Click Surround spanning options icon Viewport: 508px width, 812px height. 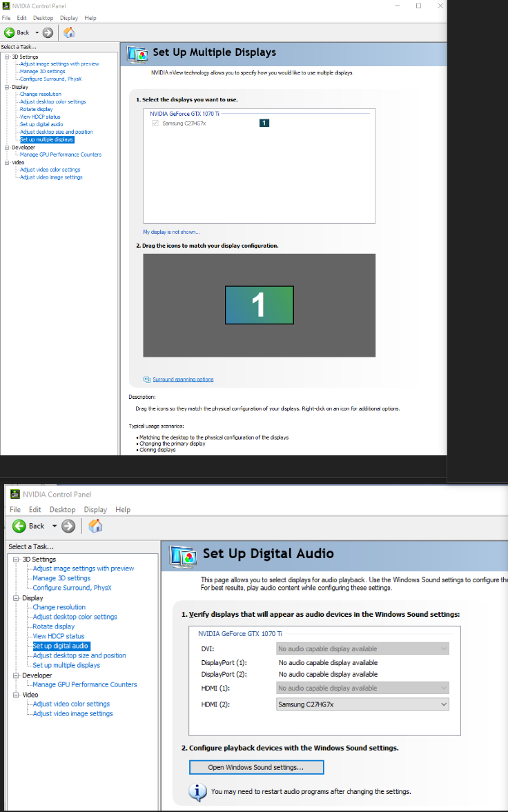pyautogui.click(x=147, y=379)
